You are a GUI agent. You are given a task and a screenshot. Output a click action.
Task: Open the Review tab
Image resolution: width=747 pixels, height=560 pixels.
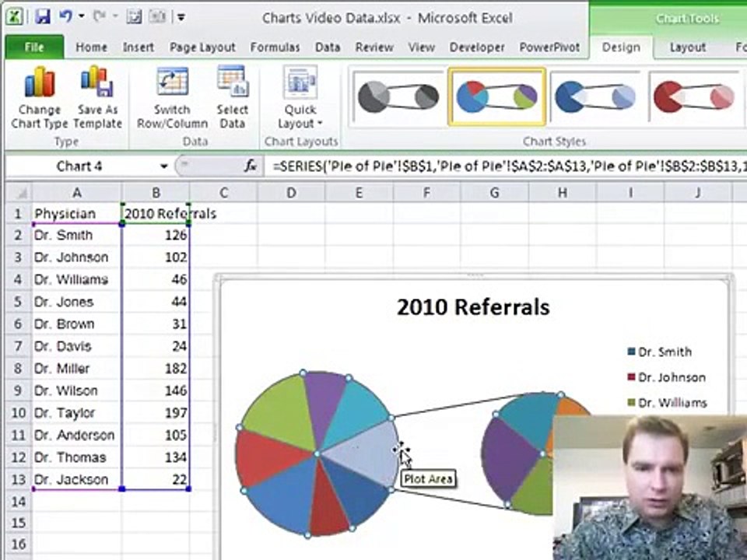click(374, 47)
